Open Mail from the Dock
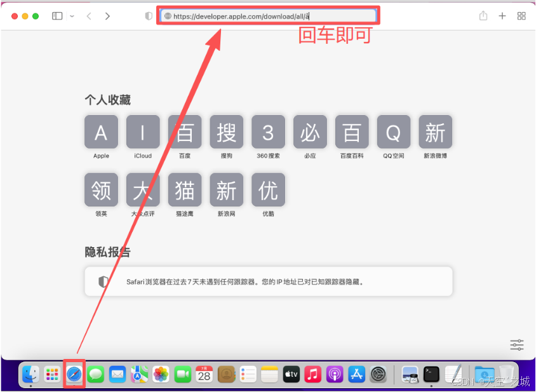Screen dimensions: 536x392 tap(117, 374)
